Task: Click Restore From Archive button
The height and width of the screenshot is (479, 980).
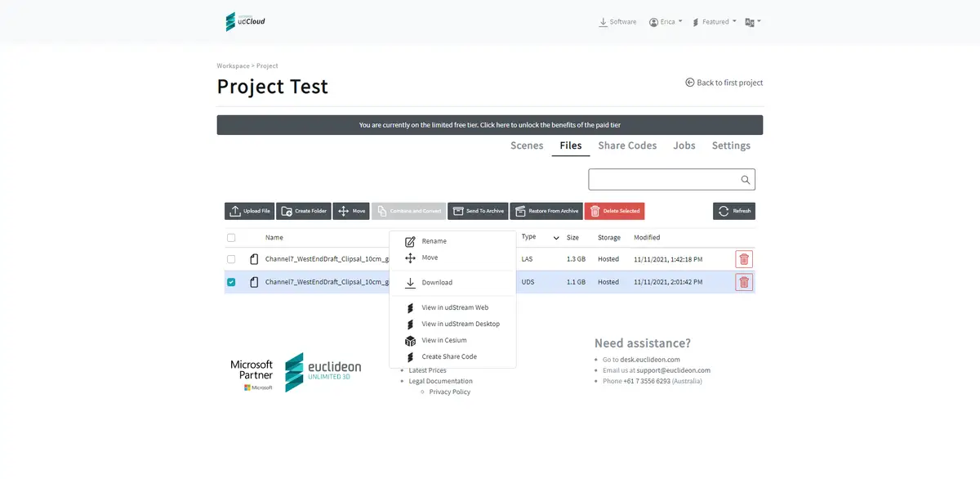Action: 546,211
